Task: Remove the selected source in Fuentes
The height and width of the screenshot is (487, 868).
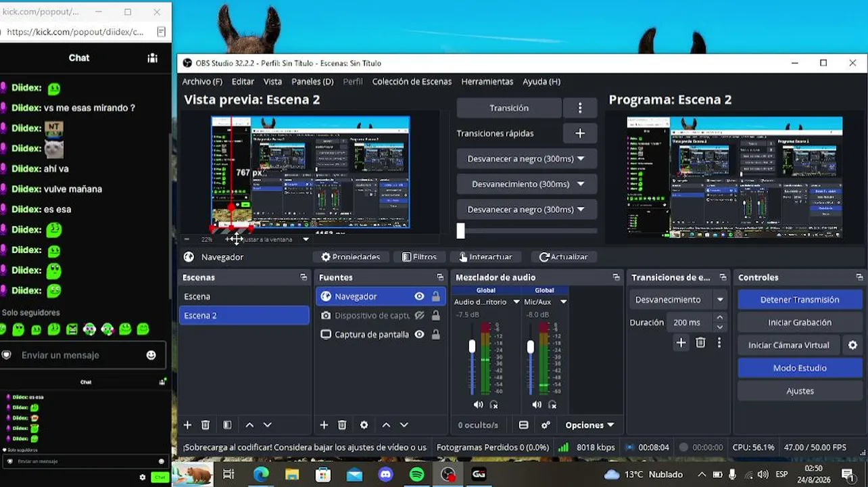Action: (x=342, y=425)
